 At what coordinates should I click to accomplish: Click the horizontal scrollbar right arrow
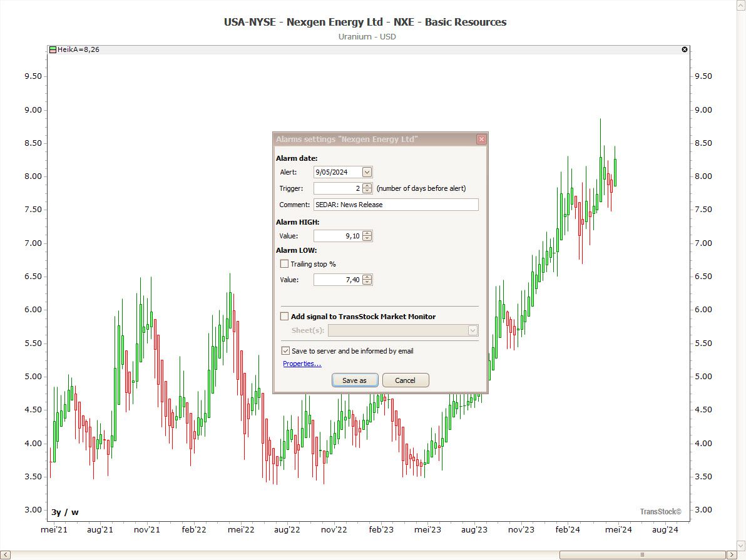pos(730,554)
